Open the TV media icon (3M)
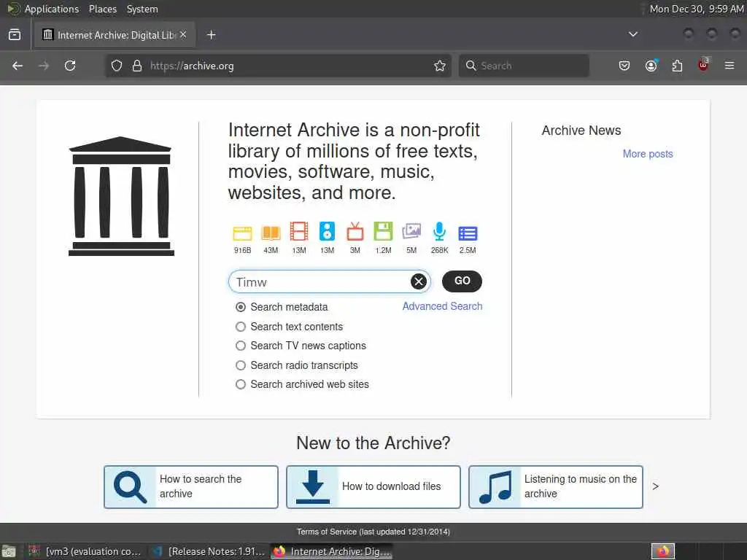The image size is (747, 560). tap(355, 231)
